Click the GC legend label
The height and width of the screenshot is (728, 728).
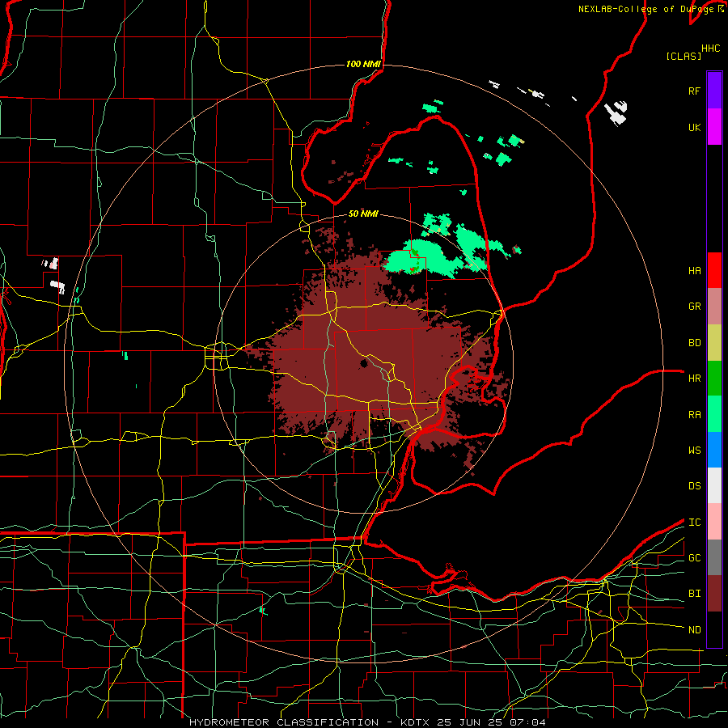click(695, 558)
